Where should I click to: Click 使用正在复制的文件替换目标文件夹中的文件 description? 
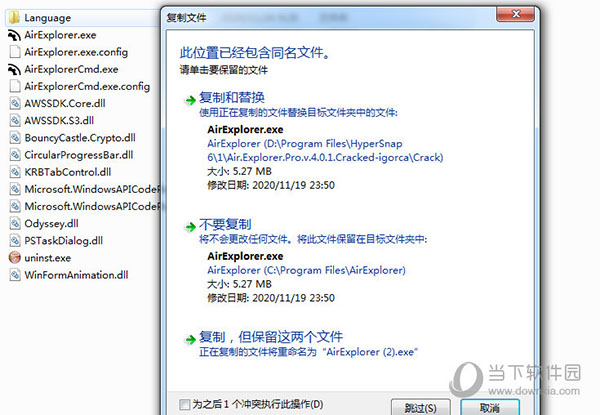click(298, 112)
